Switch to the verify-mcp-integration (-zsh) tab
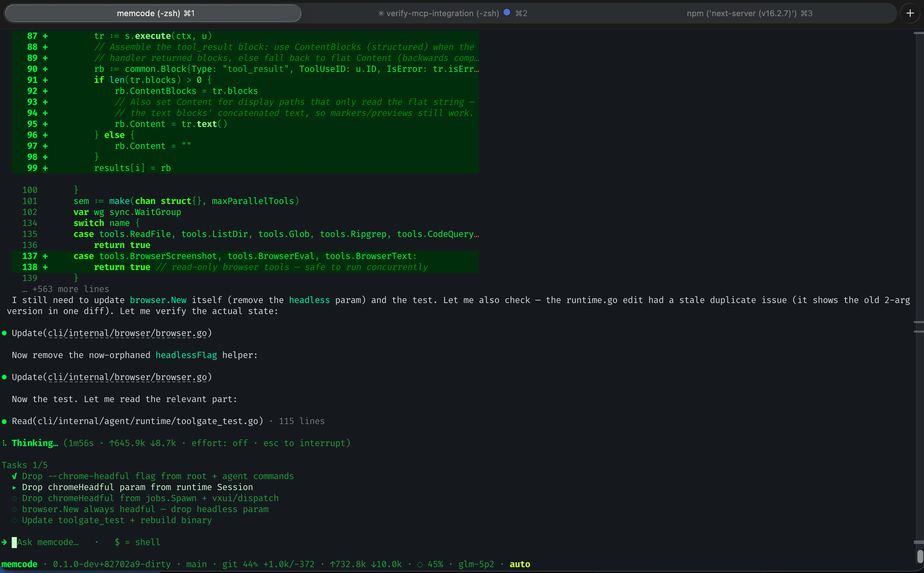The image size is (924, 573). tap(452, 13)
